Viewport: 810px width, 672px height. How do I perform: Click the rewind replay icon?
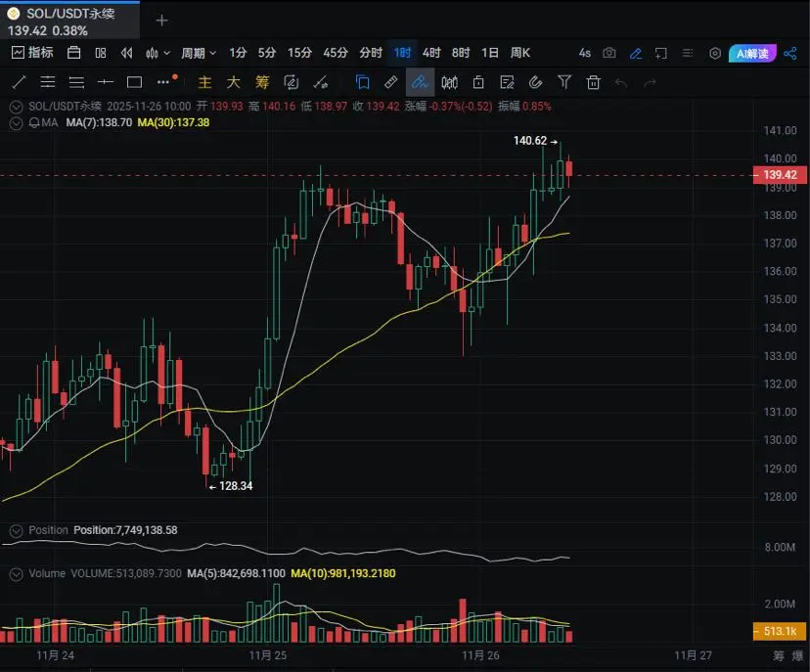[126, 53]
